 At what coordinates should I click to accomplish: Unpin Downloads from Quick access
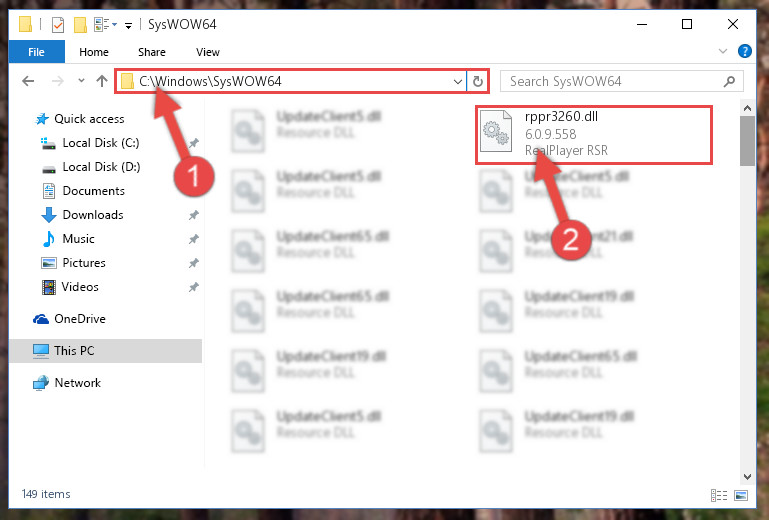194,215
